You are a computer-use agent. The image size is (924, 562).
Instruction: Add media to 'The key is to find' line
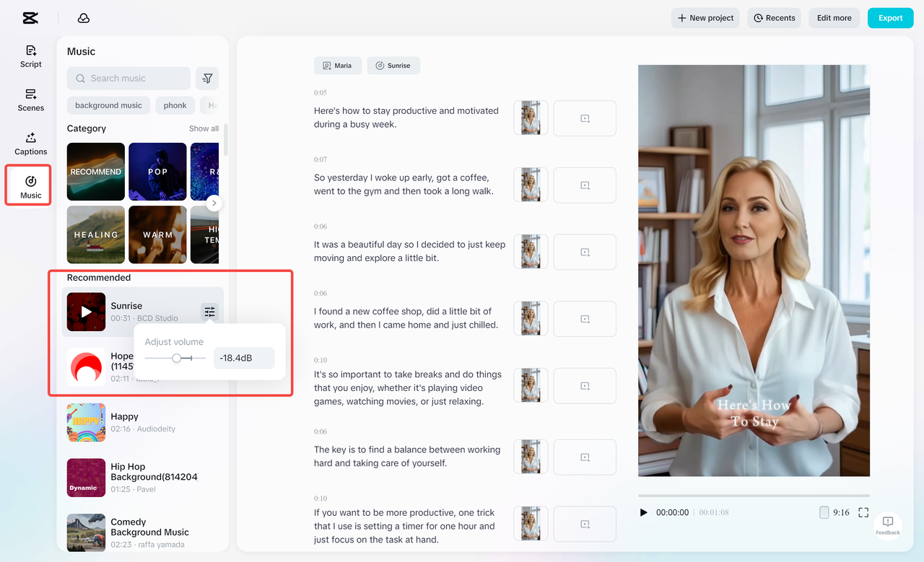click(x=585, y=457)
